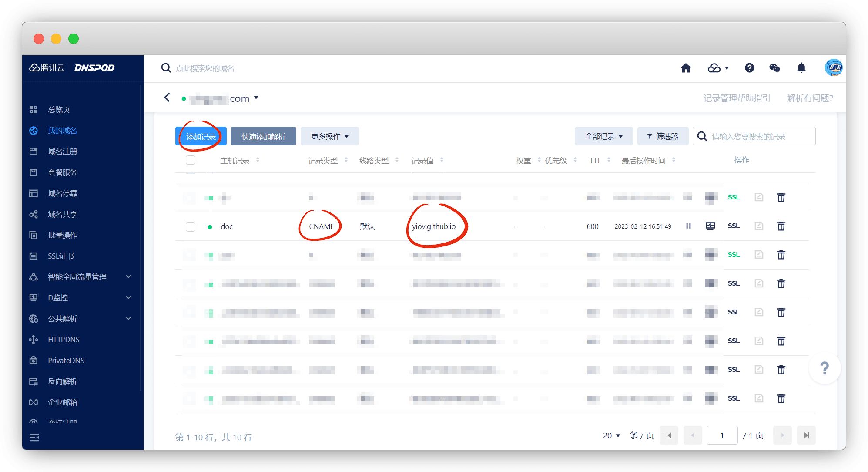This screenshot has height=472, width=868.
Task: Click the notification bell icon
Action: [x=802, y=68]
